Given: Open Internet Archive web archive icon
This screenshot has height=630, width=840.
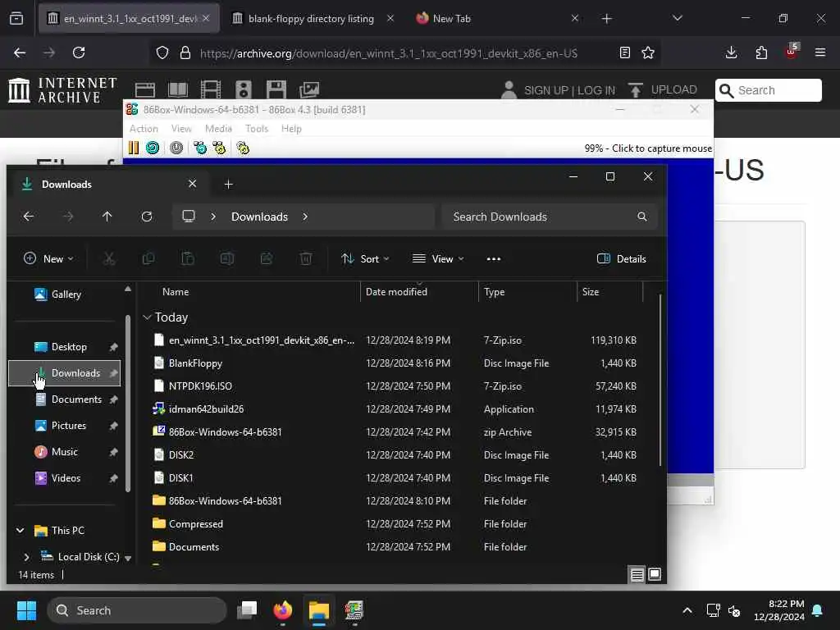Looking at the screenshot, I should [x=144, y=89].
